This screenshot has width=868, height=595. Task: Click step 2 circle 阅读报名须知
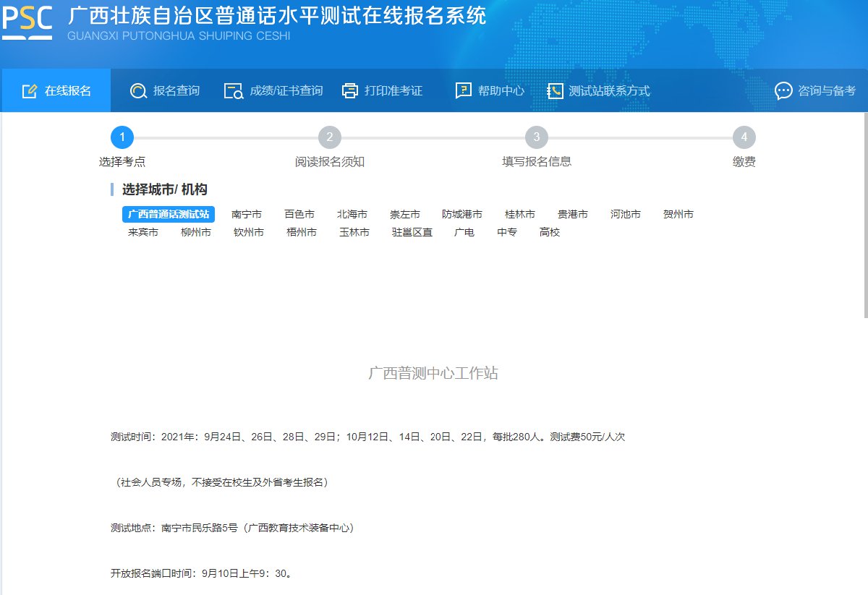tap(329, 137)
